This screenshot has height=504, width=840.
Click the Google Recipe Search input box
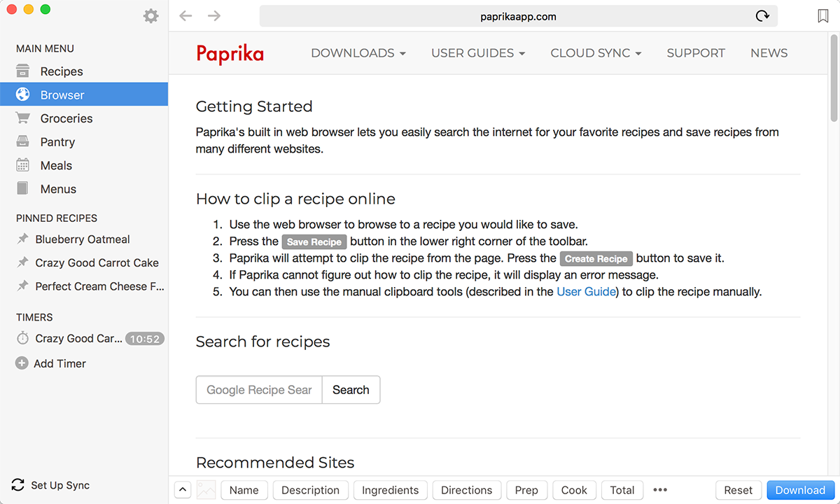pyautogui.click(x=258, y=390)
